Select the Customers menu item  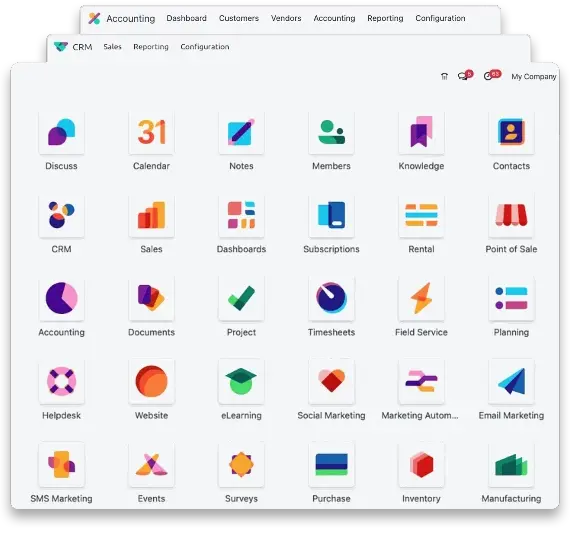click(239, 18)
